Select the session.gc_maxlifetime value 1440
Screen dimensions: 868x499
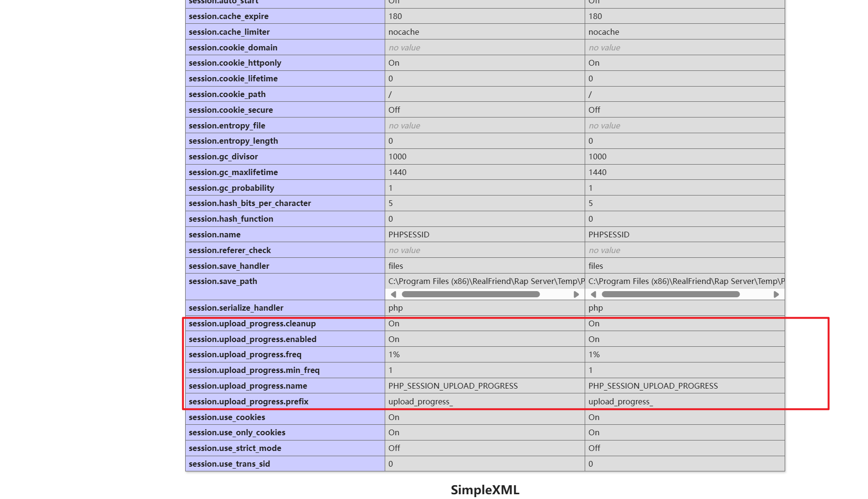[x=398, y=172]
